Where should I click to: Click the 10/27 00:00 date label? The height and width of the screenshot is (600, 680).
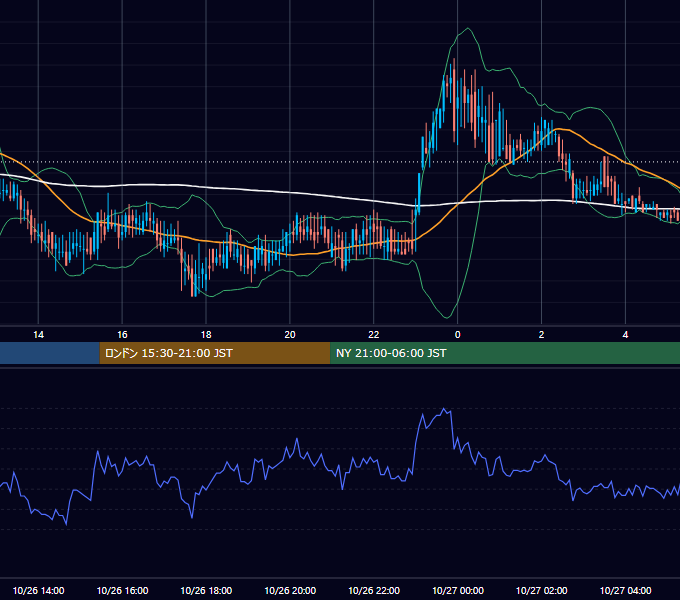click(458, 590)
